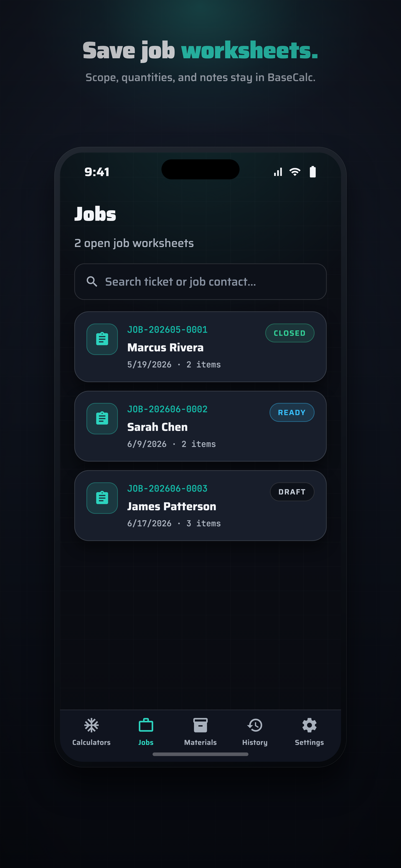Open the Settings gear icon
Viewport: 401px width, 868px height.
(309, 725)
